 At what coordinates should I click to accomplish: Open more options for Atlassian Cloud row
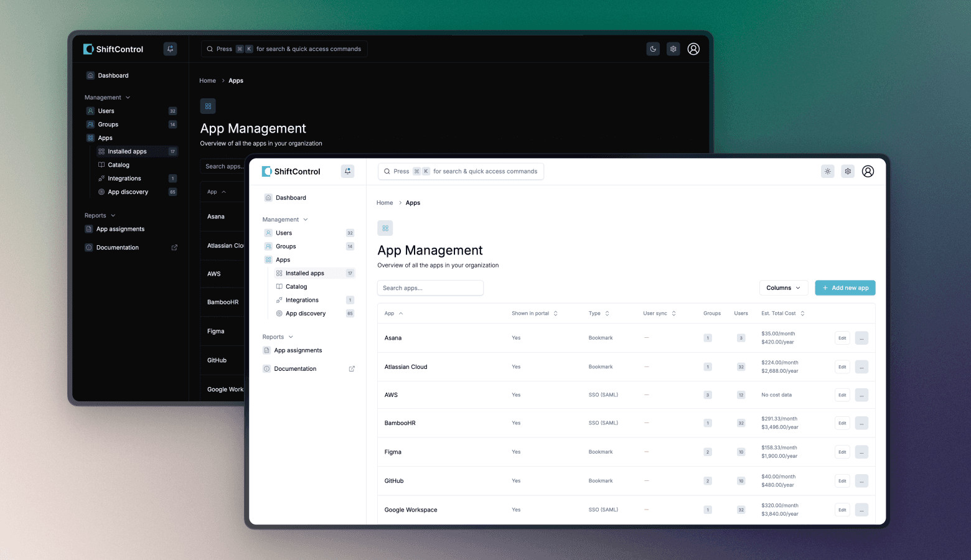(x=861, y=367)
